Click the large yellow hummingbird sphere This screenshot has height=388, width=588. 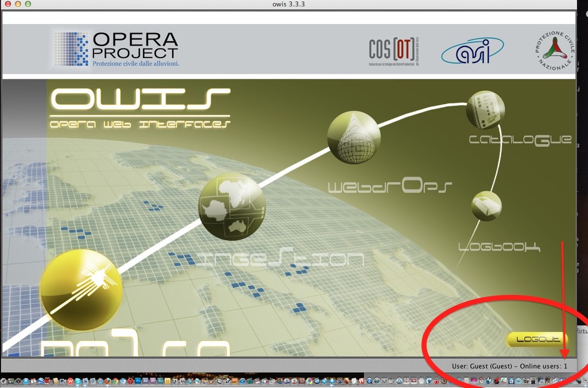click(81, 290)
